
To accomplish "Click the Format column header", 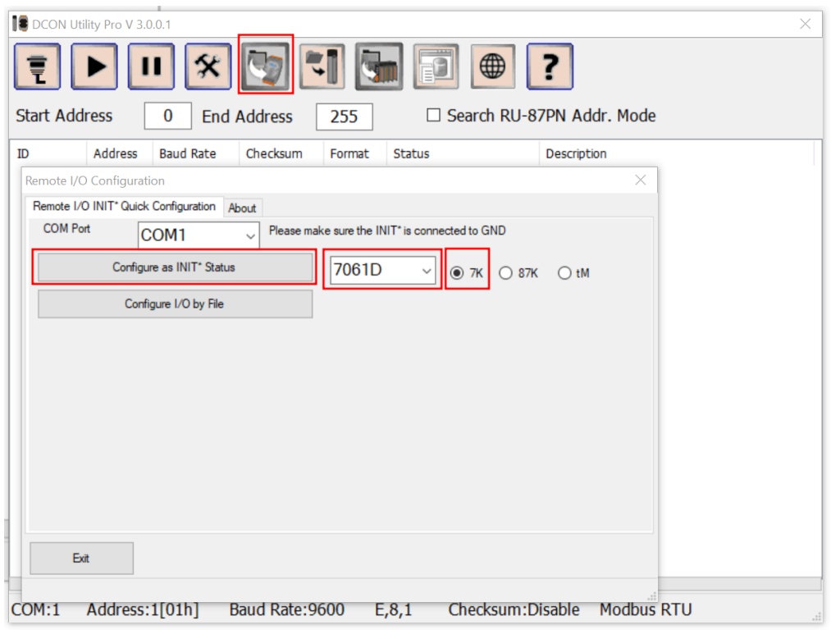I will (x=355, y=153).
